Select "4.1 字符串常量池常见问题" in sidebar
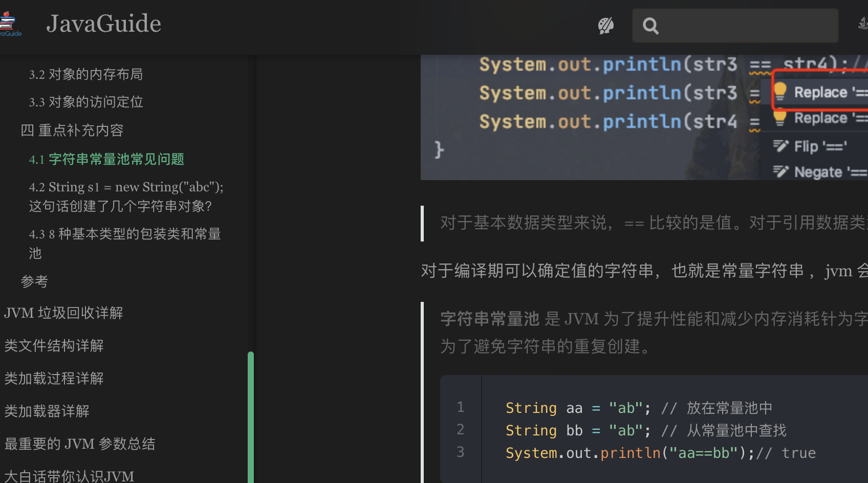868x483 pixels. coord(106,159)
